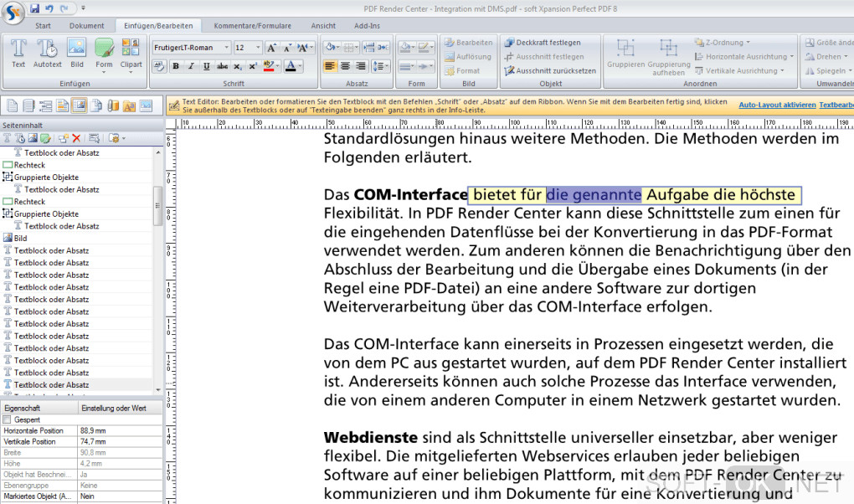Toggle Bold formatting
Image resolution: width=854 pixels, height=504 pixels.
pos(175,66)
